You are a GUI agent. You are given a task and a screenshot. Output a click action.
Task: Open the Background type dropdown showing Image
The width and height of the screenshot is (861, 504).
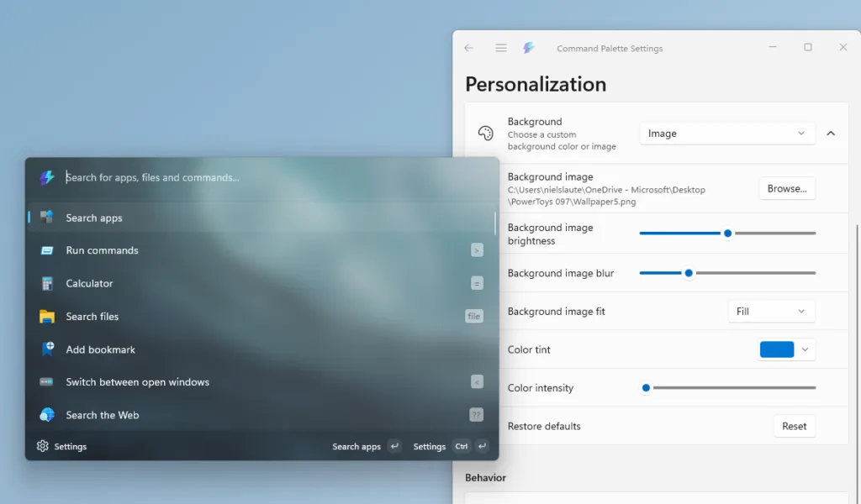pos(726,133)
